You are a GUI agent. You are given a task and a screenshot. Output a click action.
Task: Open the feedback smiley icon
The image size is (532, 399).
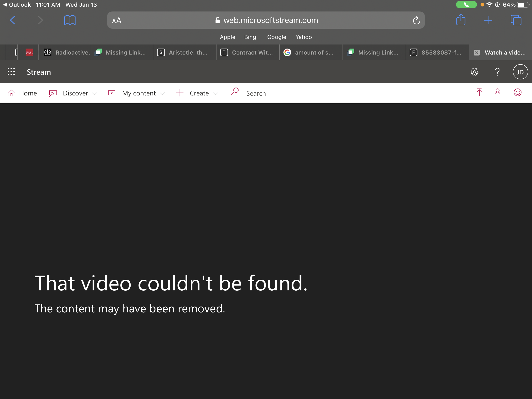517,92
